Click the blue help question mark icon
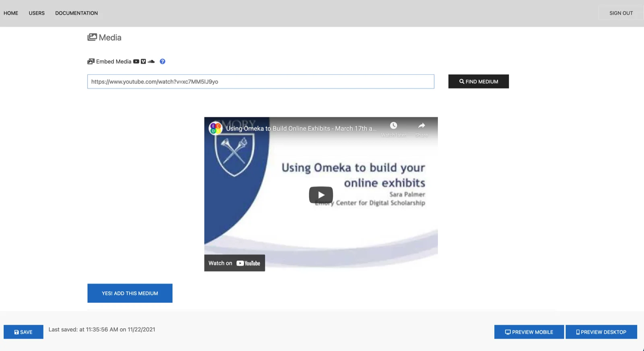Viewport: 644px width, 351px height. [x=162, y=62]
